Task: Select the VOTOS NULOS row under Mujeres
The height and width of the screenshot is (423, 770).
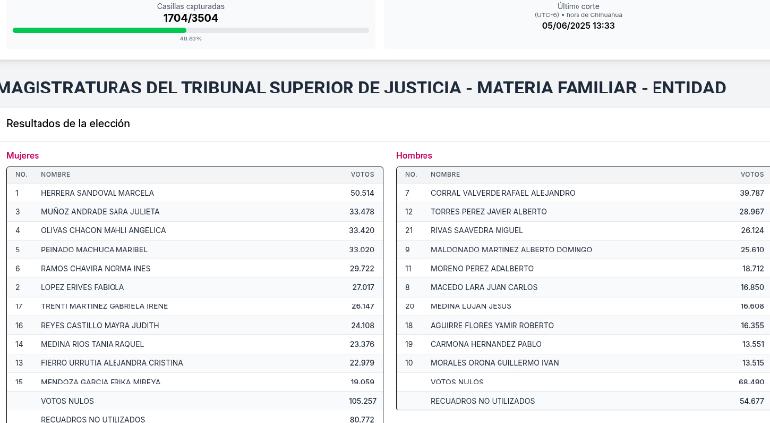Action: coord(195,401)
